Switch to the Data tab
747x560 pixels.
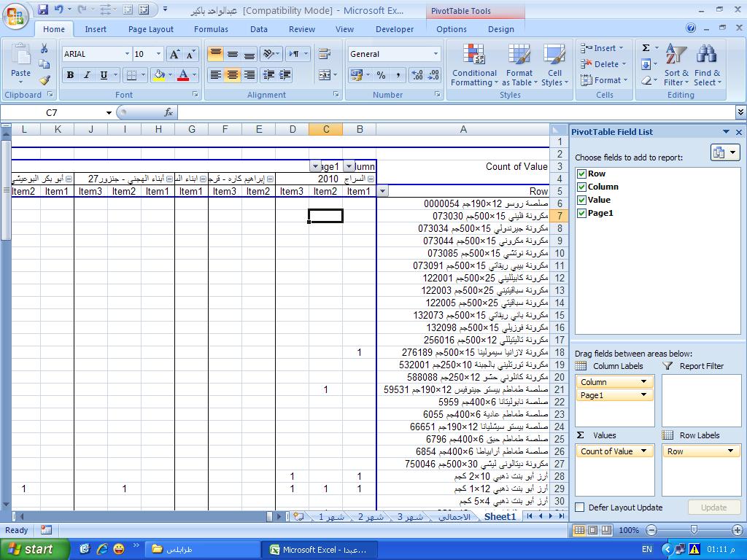pyautogui.click(x=259, y=29)
